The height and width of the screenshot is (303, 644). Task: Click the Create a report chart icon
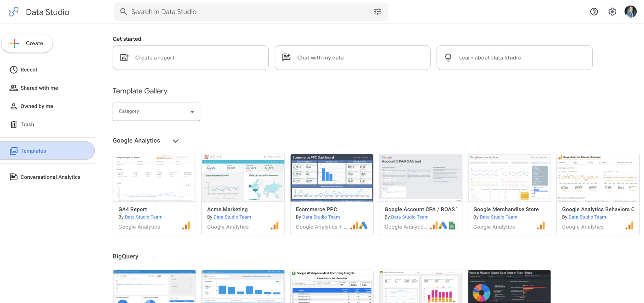point(125,58)
